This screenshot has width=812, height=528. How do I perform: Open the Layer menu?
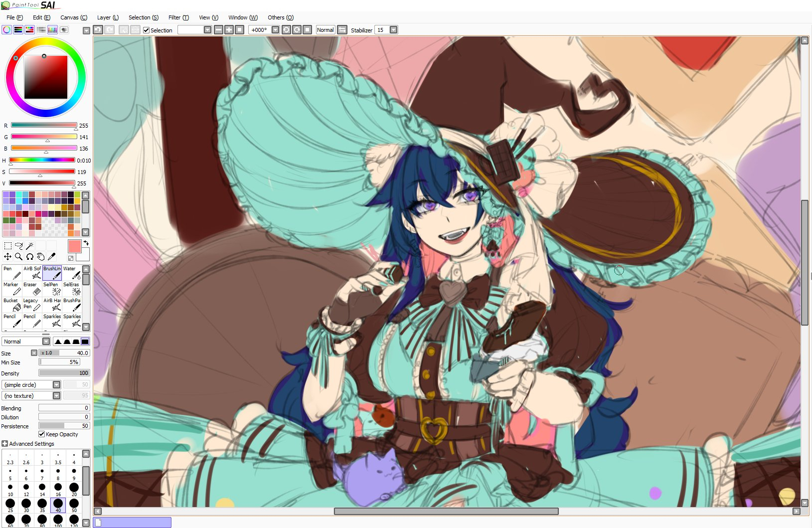point(108,17)
